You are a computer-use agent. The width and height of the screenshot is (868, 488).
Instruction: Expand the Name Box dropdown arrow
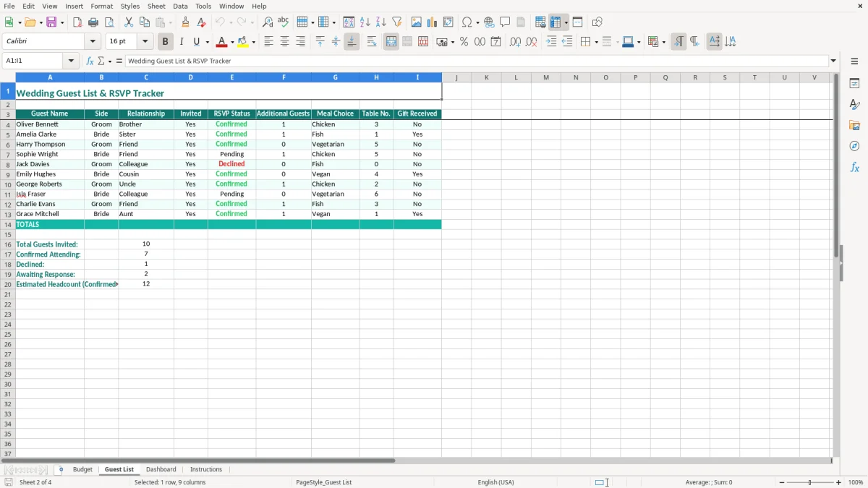pos(72,61)
